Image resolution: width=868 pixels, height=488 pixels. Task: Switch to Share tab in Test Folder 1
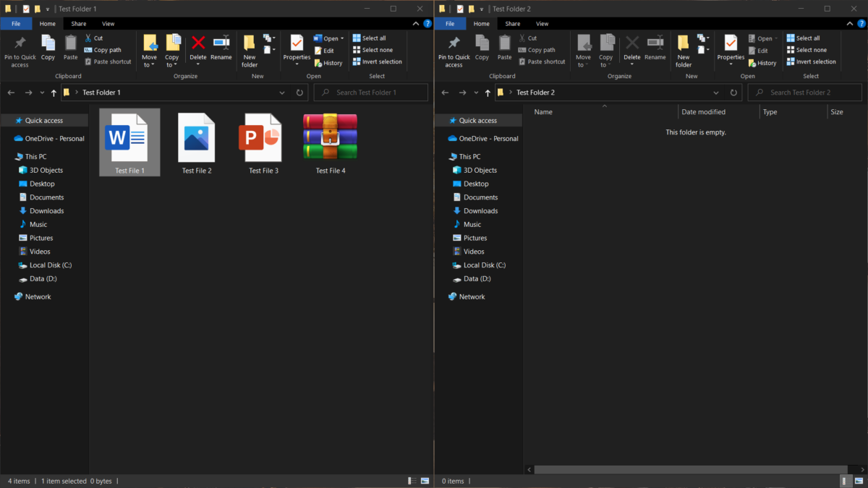point(78,24)
